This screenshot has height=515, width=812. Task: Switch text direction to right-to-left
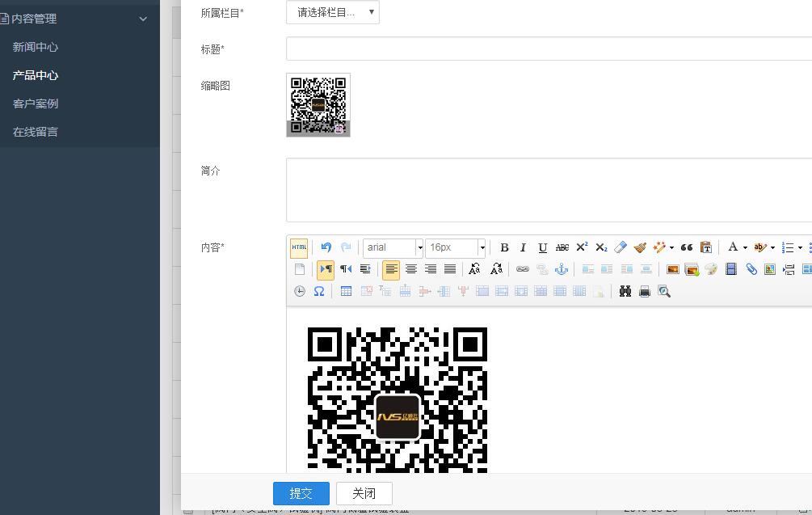[346, 269]
